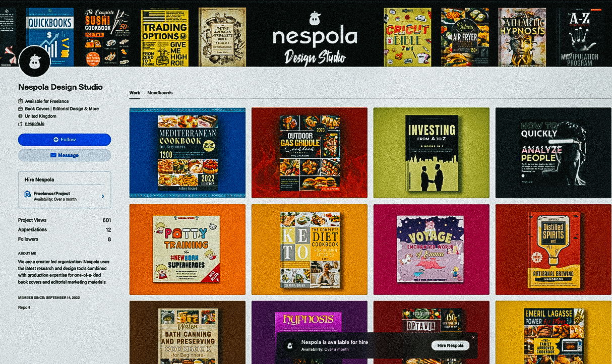Click the external link icon beside nespola.io
612x364 pixels.
coord(20,124)
